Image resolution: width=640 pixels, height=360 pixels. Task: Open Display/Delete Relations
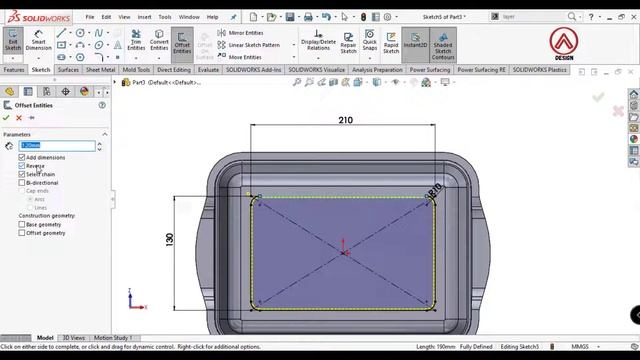point(318,41)
